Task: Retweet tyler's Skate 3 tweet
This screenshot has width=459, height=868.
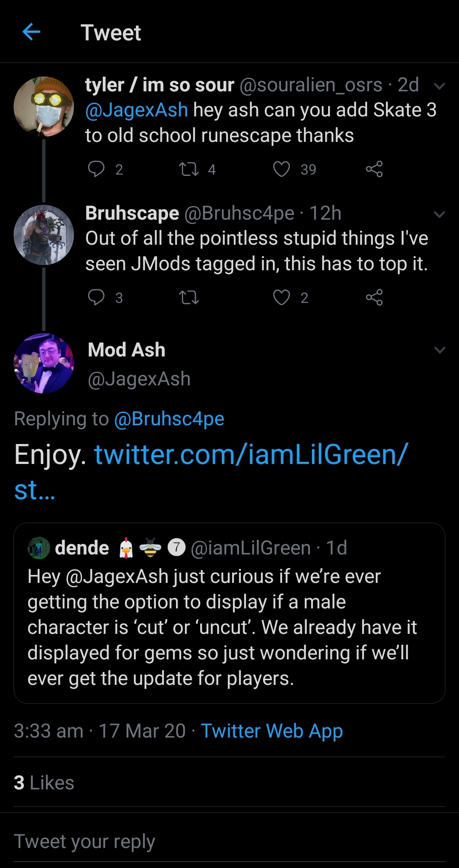Action: pyautogui.click(x=189, y=169)
